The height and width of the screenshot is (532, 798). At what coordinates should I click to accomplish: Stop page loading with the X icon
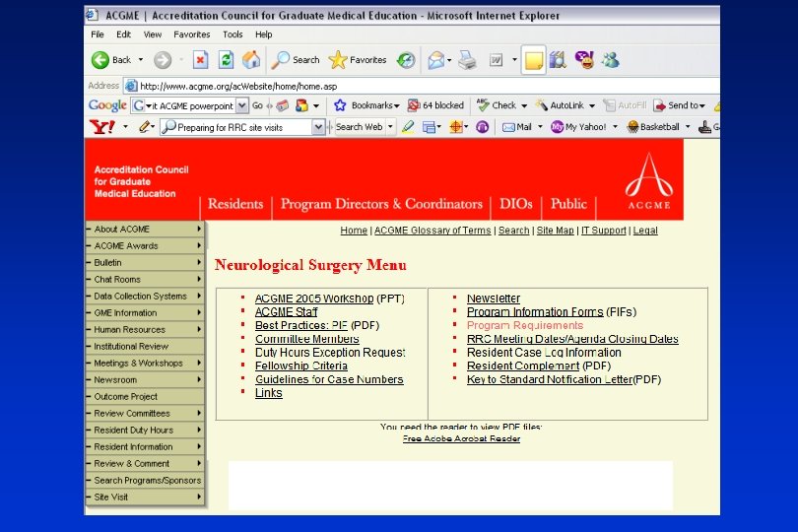201,60
